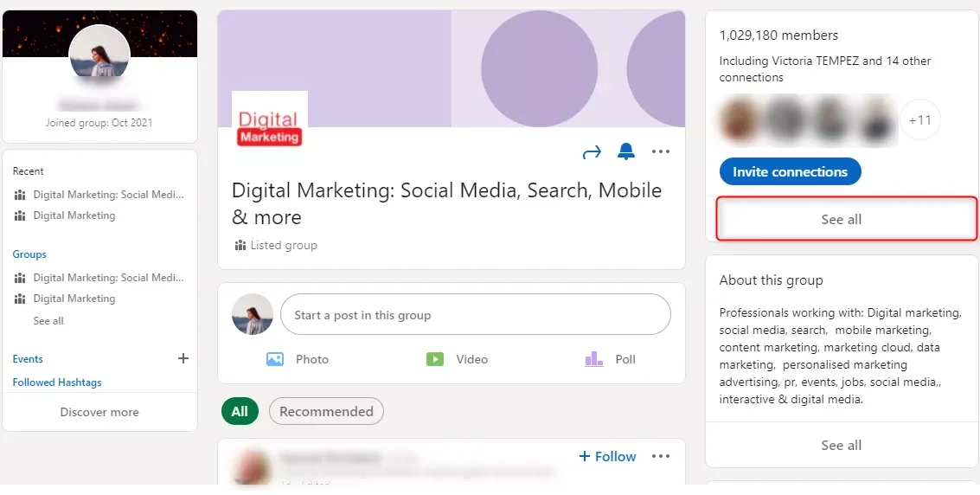980x495 pixels.
Task: Click the '1,029,180 members' text
Action: [x=778, y=35]
